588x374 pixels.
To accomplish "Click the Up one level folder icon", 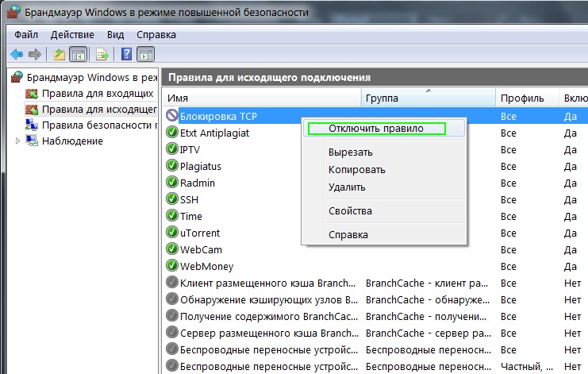I will pyautogui.click(x=60, y=55).
